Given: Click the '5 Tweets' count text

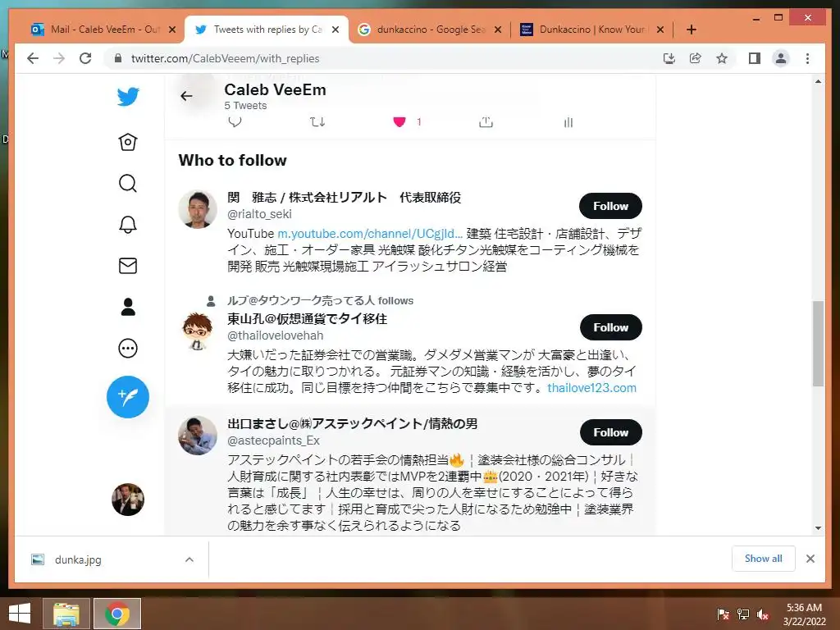Looking at the screenshot, I should click(245, 106).
